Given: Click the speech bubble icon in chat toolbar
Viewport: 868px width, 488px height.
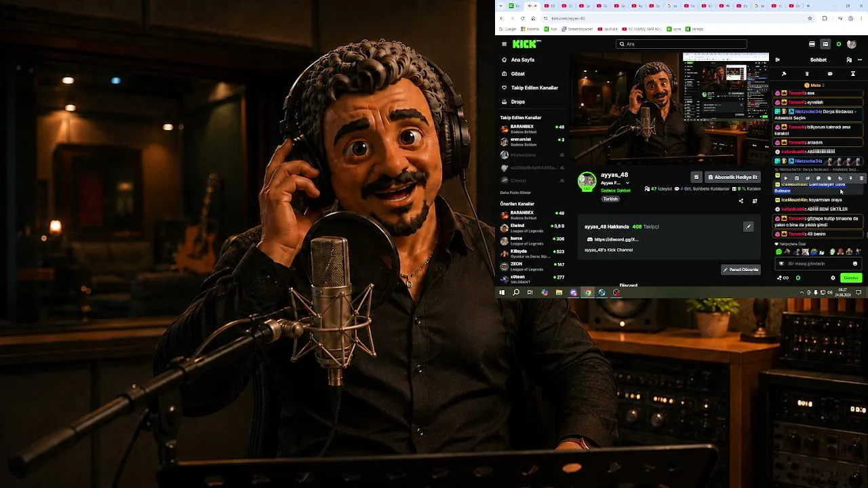Looking at the screenshot, I should [830, 74].
